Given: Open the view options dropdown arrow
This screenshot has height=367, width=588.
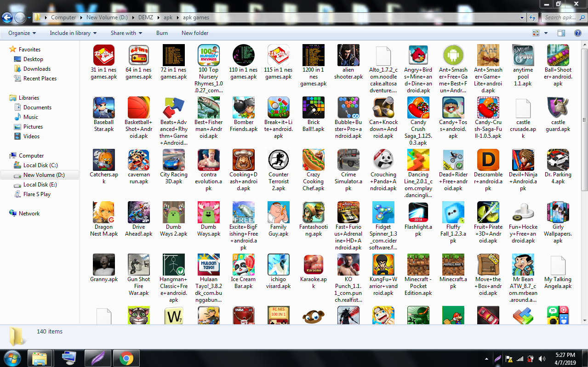Looking at the screenshot, I should pyautogui.click(x=546, y=33).
